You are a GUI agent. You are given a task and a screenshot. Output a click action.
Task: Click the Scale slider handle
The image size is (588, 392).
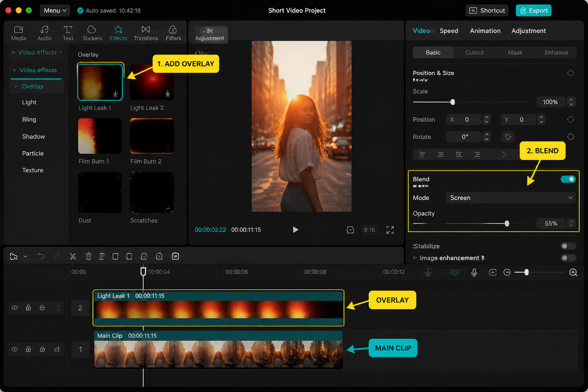[452, 102]
